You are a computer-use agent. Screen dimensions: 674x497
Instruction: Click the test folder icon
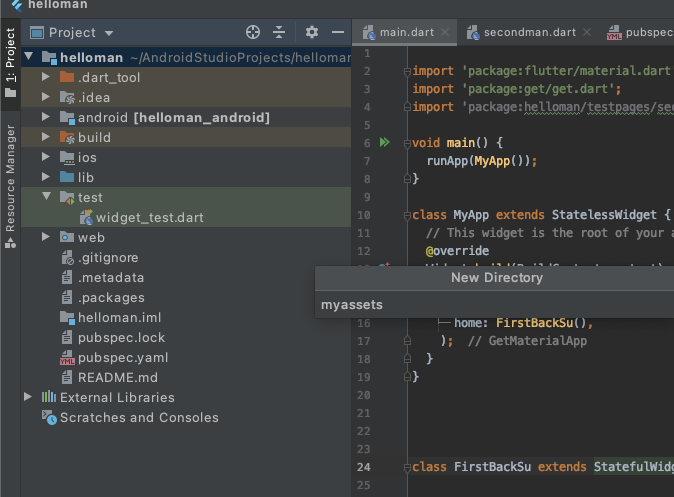pyautogui.click(x=67, y=197)
